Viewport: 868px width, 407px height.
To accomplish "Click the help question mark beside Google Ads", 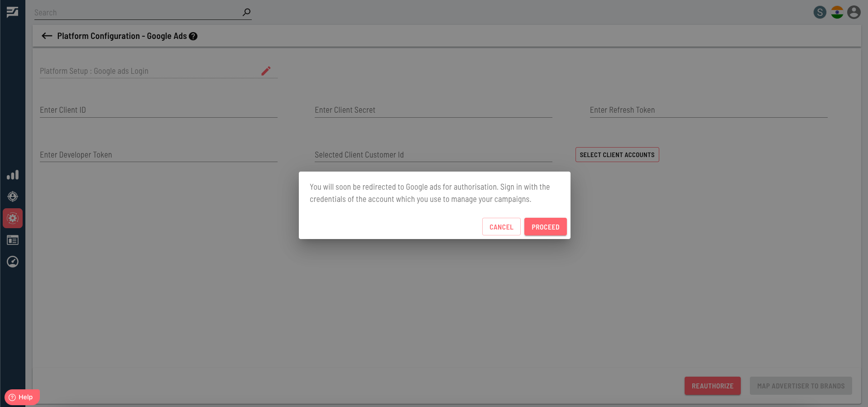I will coord(193,36).
